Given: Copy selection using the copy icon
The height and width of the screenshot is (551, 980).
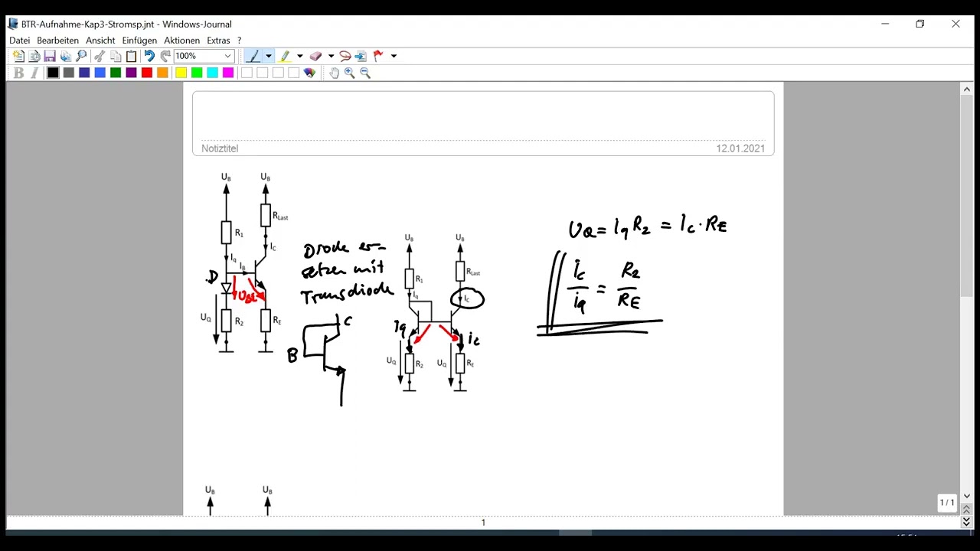Looking at the screenshot, I should [116, 56].
